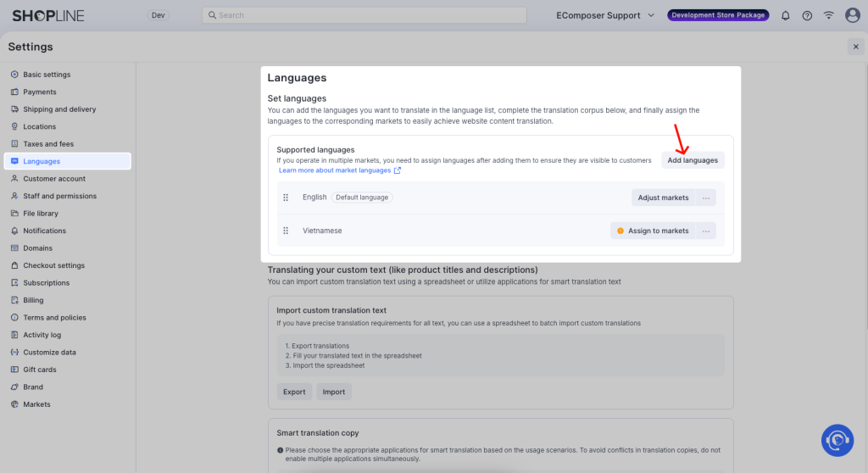Click Adjust markets for English

click(663, 198)
